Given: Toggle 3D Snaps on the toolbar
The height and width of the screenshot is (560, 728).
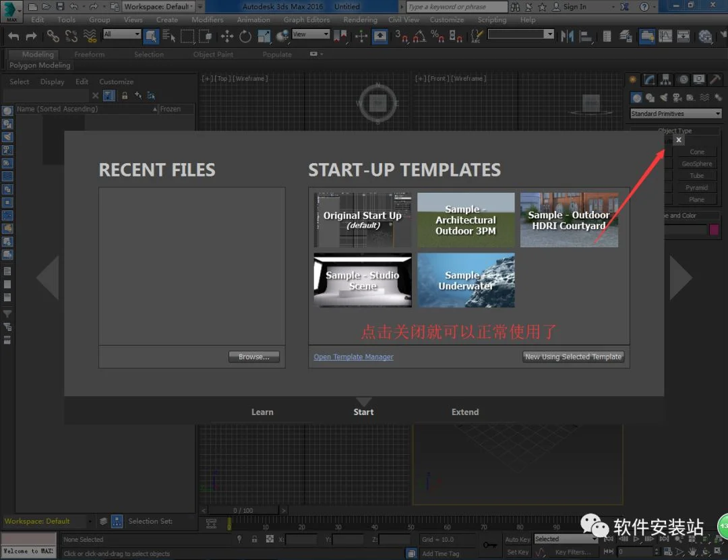Looking at the screenshot, I should pyautogui.click(x=400, y=36).
